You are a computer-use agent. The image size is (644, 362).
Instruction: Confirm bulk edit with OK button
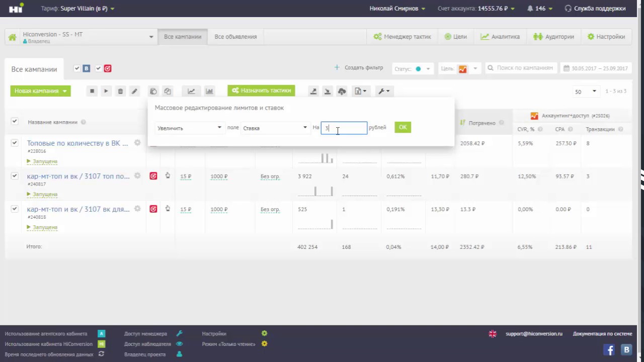pyautogui.click(x=403, y=127)
